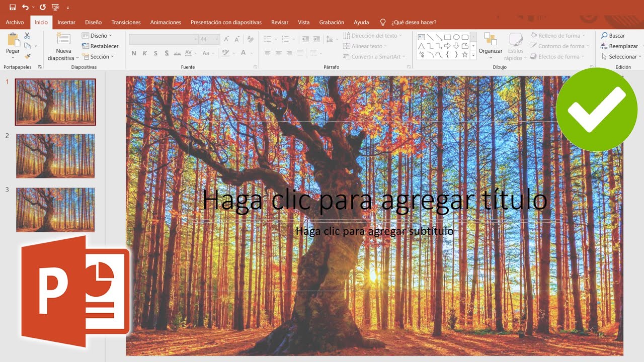
Task: Start presentation from beginning quick access icon
Action: coord(55,7)
